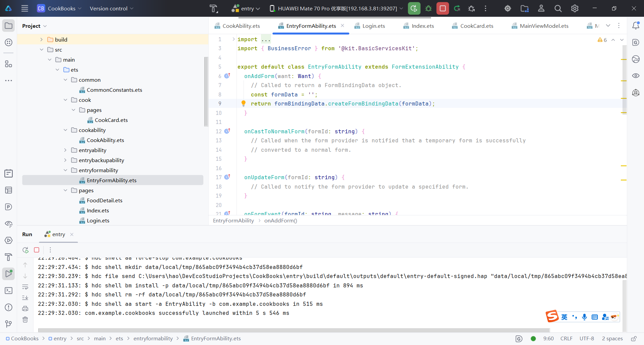Toggle read-only lock icon in status bar
644x345 pixels.
pyautogui.click(x=634, y=339)
